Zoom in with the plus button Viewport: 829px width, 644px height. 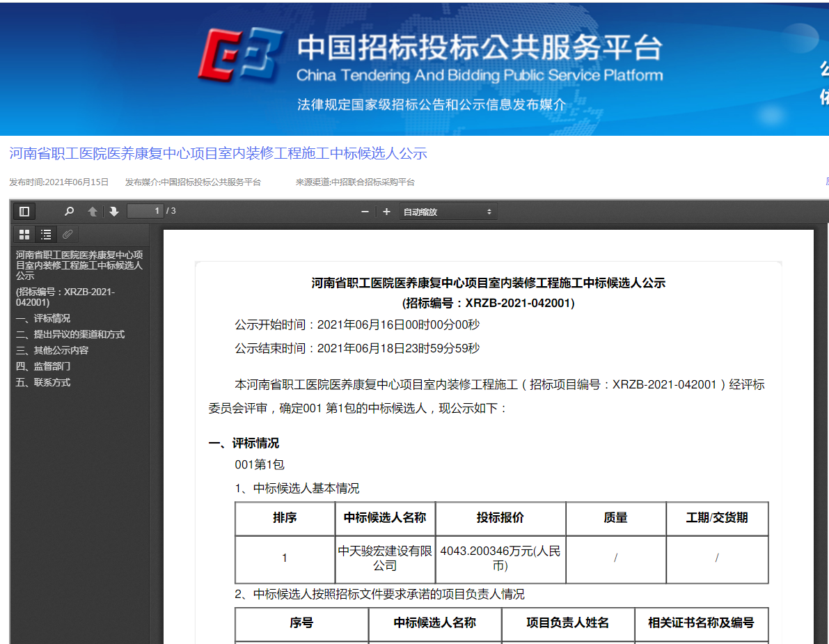pyautogui.click(x=386, y=212)
